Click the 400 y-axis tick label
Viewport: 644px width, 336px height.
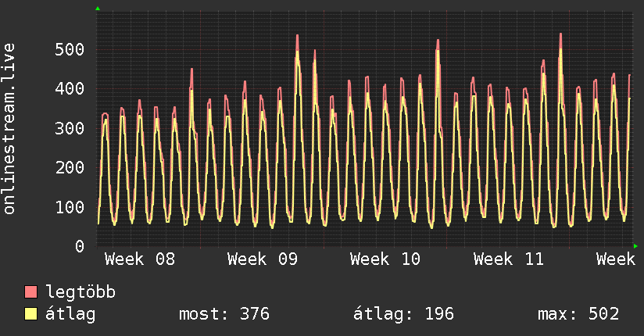coord(70,89)
